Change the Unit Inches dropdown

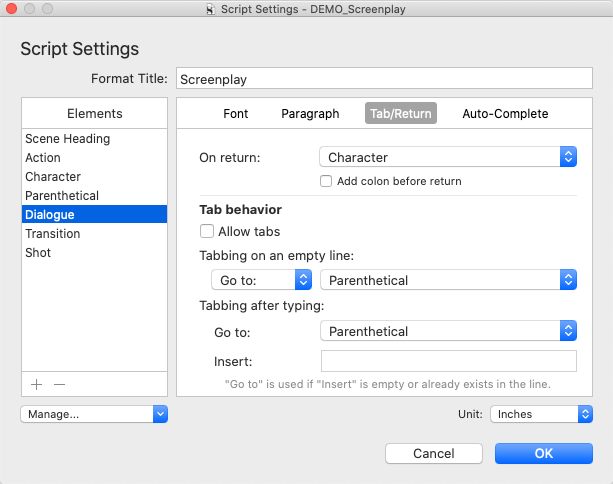(x=542, y=413)
